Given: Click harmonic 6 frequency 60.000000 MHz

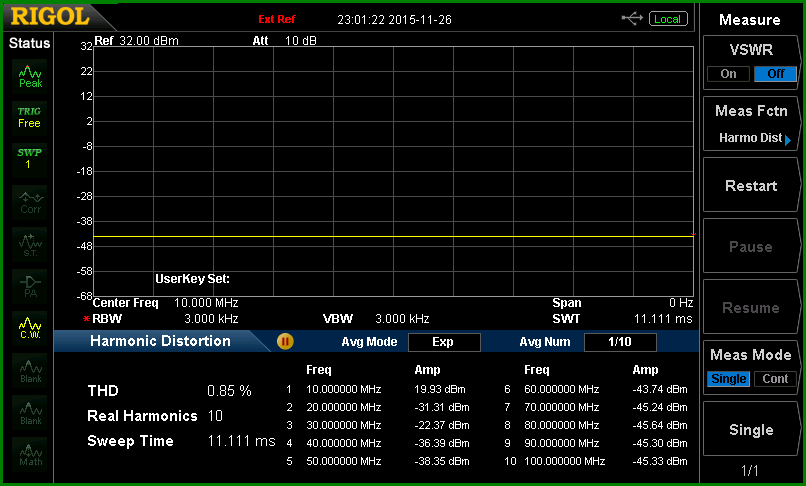Looking at the screenshot, I should [x=561, y=389].
